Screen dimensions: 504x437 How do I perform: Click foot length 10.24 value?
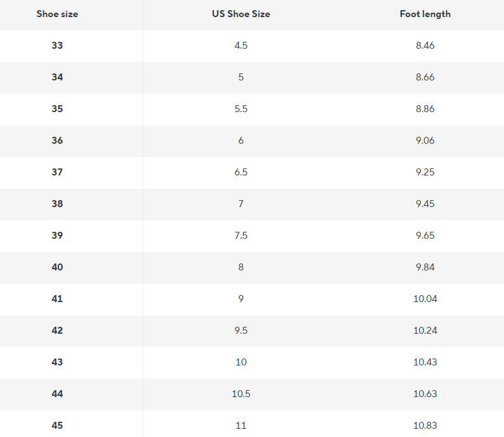click(425, 331)
